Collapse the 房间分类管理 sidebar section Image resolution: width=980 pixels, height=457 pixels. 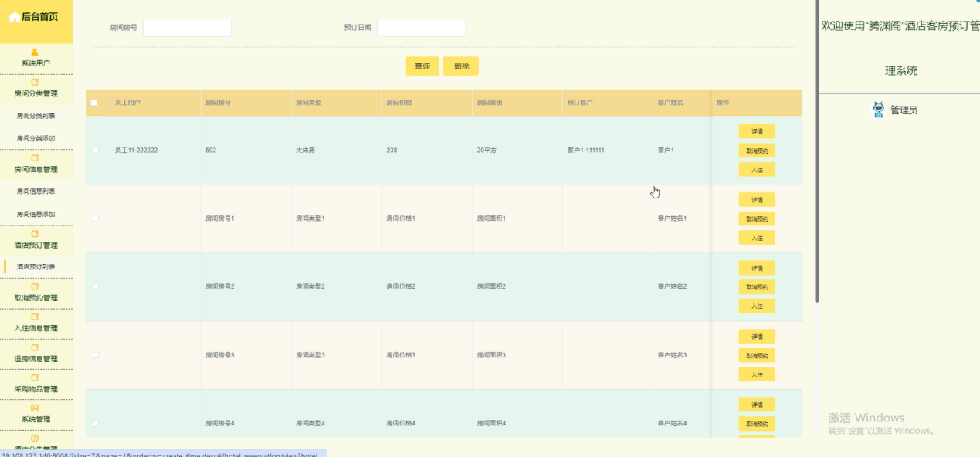coord(37,92)
